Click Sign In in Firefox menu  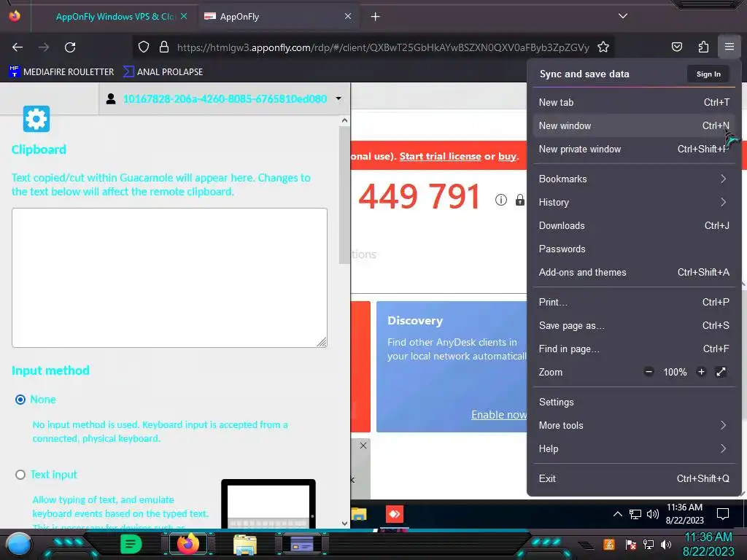coord(708,74)
